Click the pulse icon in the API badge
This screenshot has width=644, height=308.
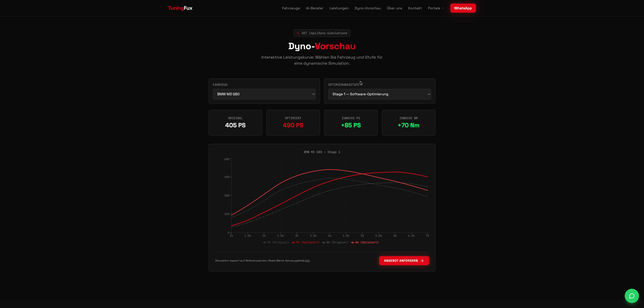(298, 33)
